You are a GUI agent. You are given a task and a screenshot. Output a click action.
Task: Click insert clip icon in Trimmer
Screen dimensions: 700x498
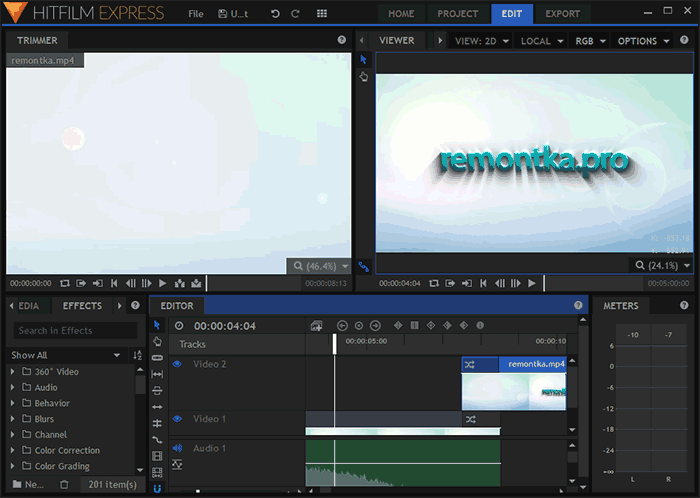click(x=180, y=283)
